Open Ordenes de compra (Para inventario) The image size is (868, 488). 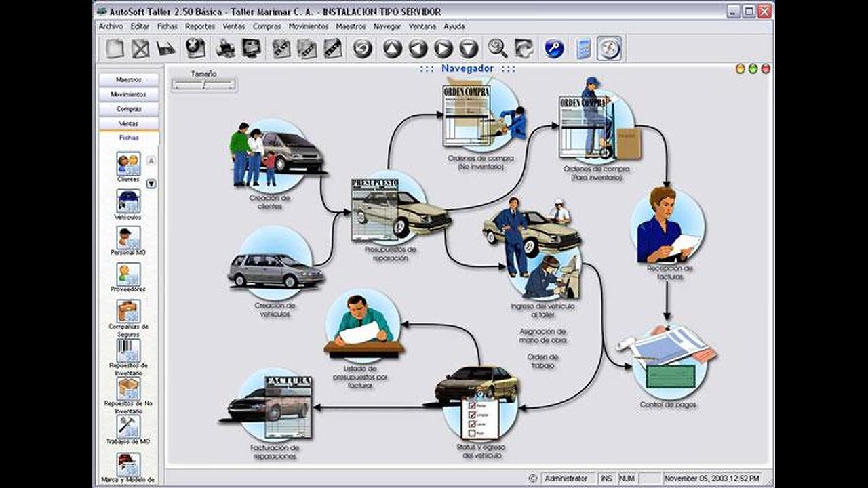tap(599, 119)
